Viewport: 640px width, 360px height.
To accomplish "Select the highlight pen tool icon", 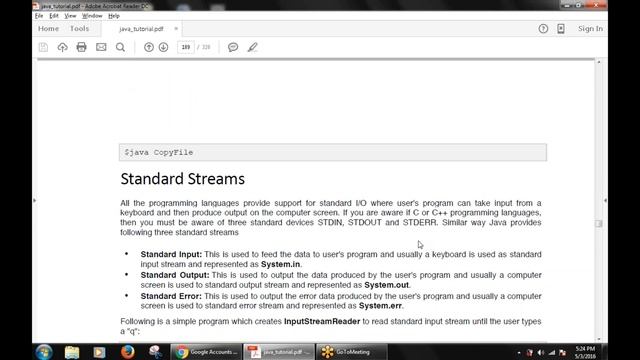I will (x=253, y=47).
